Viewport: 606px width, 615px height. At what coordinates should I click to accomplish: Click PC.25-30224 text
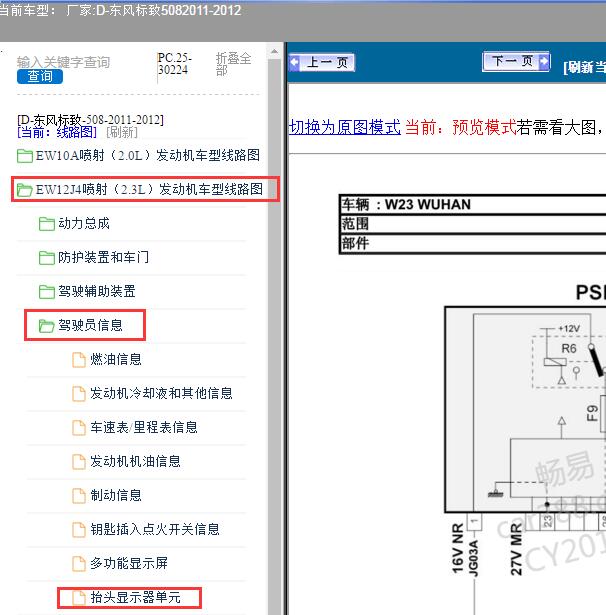coord(175,64)
